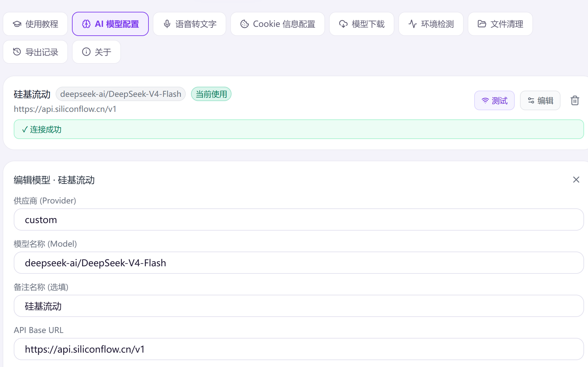Click the activity pulse icon on 环境检测
The height and width of the screenshot is (367, 588).
(413, 24)
